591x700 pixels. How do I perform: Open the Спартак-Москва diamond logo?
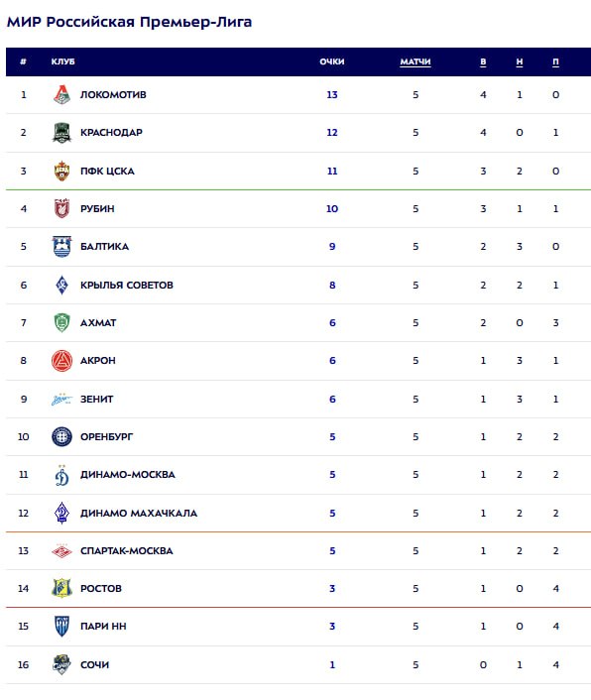pos(62,551)
